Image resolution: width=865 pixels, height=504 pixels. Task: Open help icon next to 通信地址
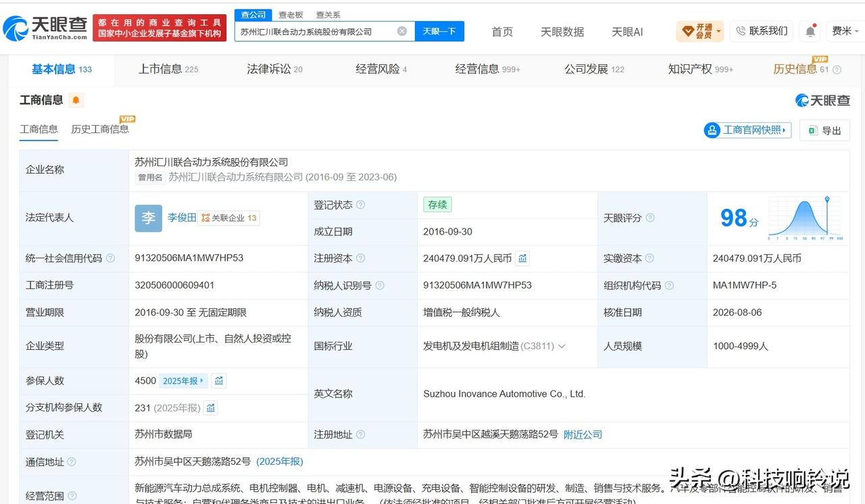tap(71, 462)
